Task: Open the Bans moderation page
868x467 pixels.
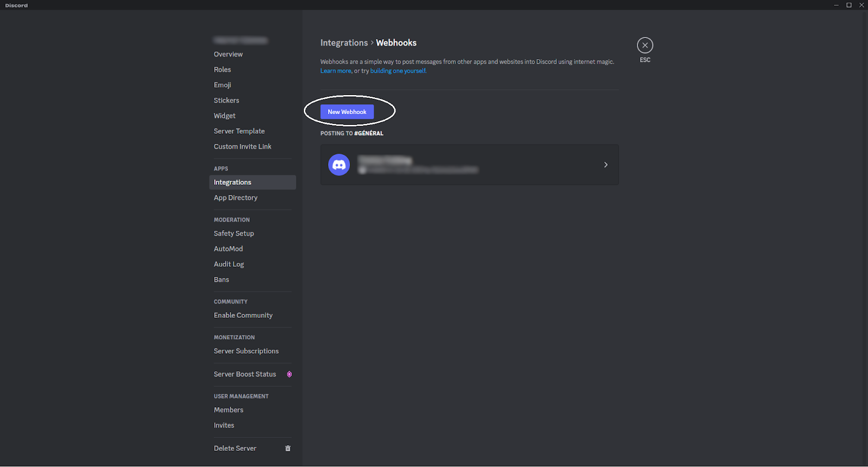Action: (x=221, y=280)
